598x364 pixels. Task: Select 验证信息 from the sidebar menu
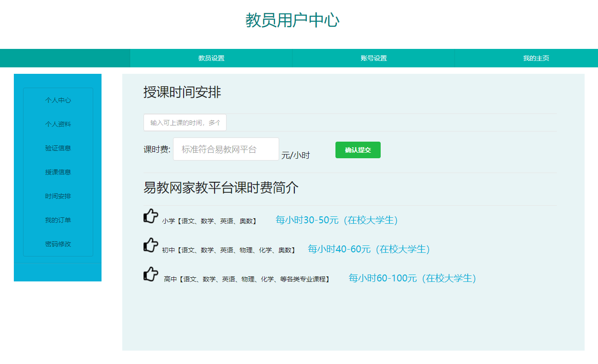[57, 148]
